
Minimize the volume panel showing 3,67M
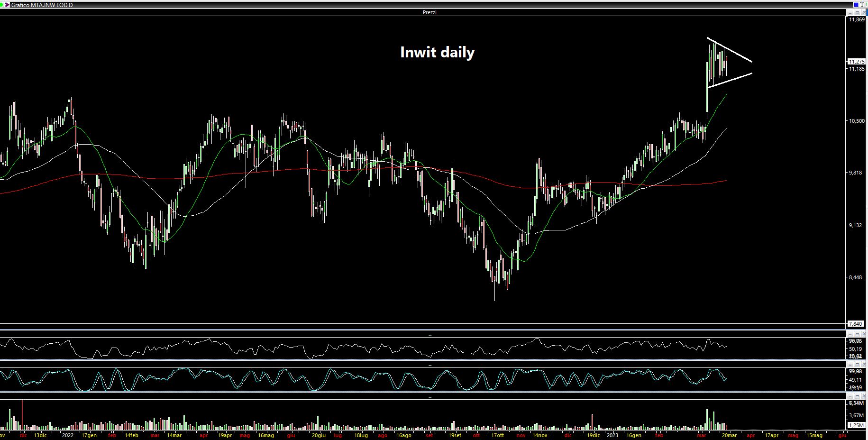pyautogui.click(x=850, y=396)
